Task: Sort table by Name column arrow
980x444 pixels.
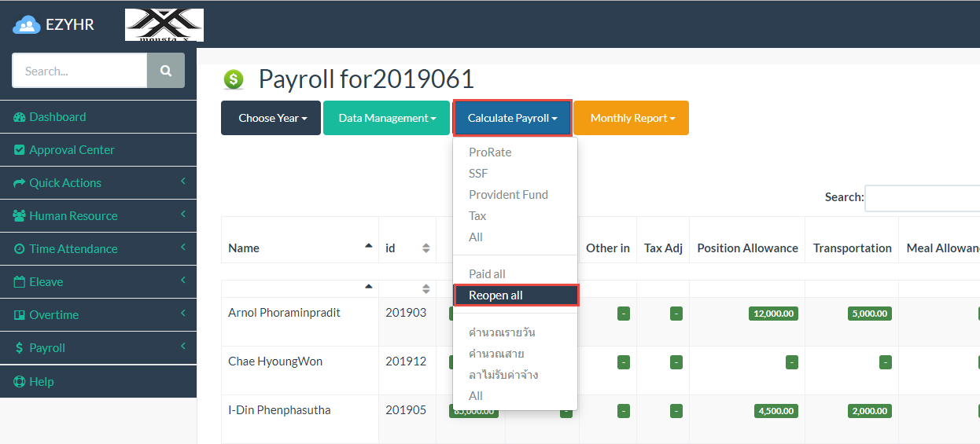Action: (368, 246)
